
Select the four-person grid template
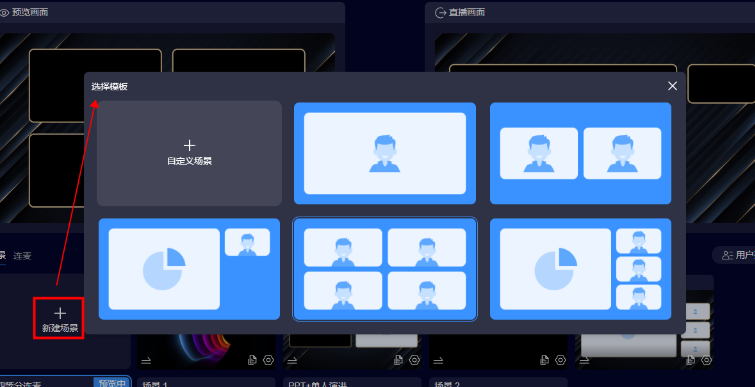pos(385,269)
